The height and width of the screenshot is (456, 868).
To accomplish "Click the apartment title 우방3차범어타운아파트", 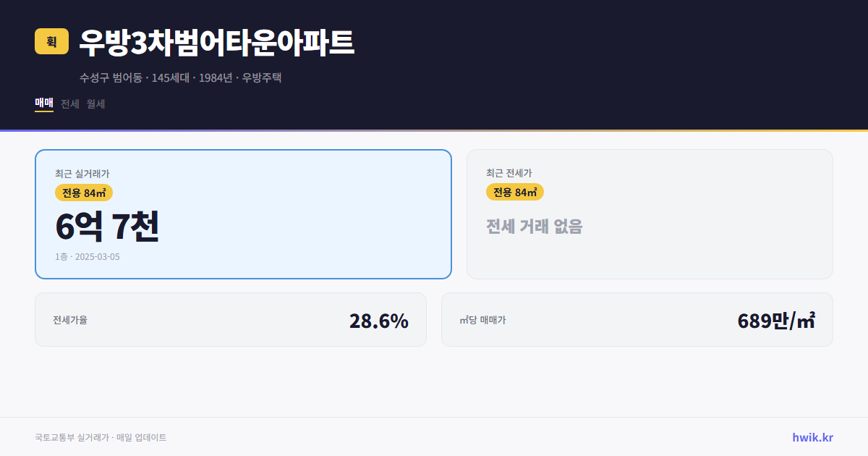I will 216,43.
